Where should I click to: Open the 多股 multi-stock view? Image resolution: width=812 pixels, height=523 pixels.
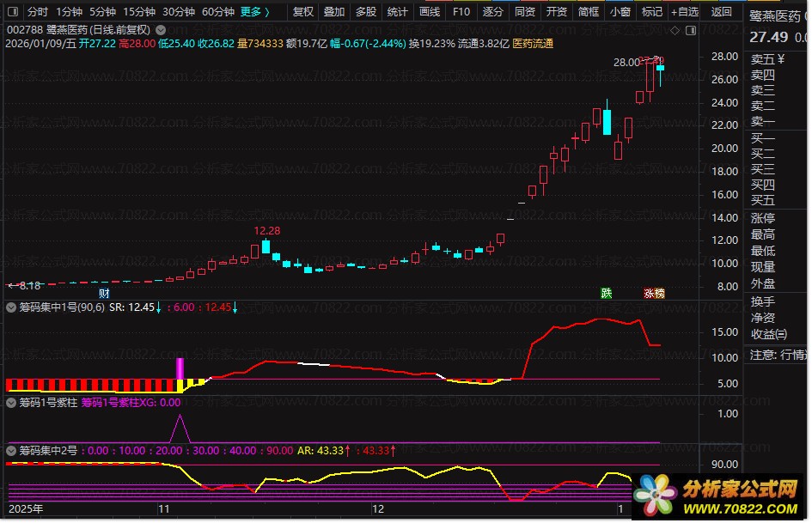point(365,11)
